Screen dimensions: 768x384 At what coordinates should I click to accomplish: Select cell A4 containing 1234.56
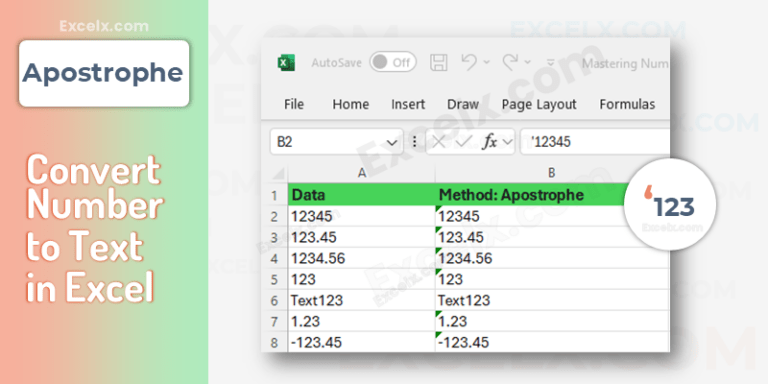(x=361, y=258)
